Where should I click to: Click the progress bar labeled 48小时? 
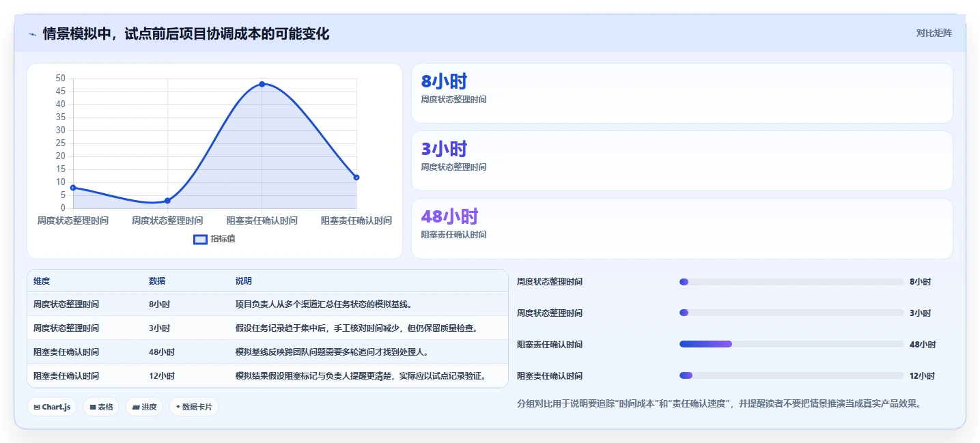pos(792,345)
